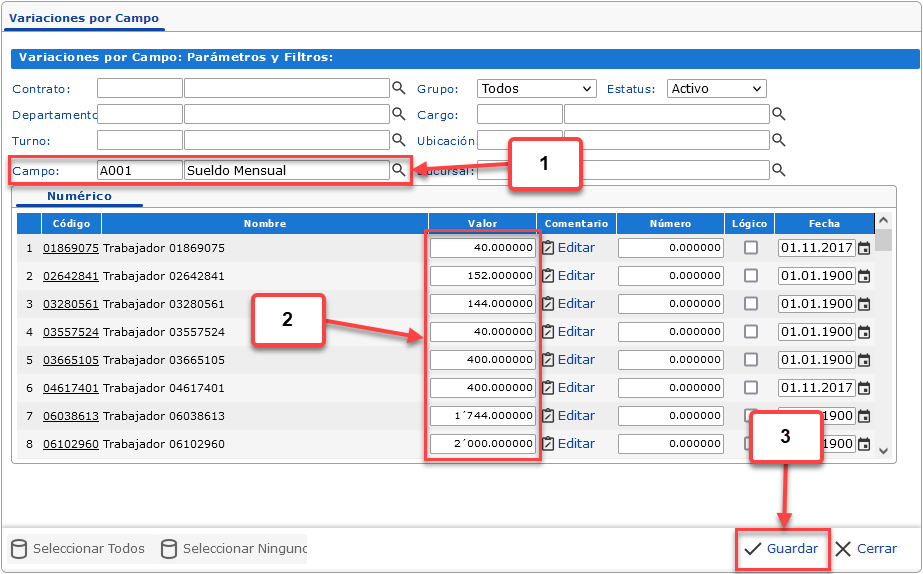Click the comment edit icon for row 3
The image size is (923, 574).
[x=548, y=304]
